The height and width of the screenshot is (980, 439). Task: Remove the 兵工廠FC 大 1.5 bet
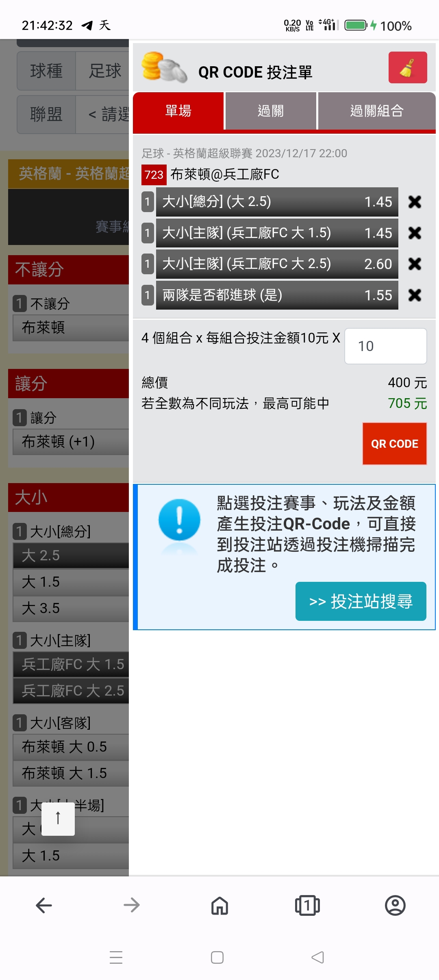pyautogui.click(x=415, y=233)
